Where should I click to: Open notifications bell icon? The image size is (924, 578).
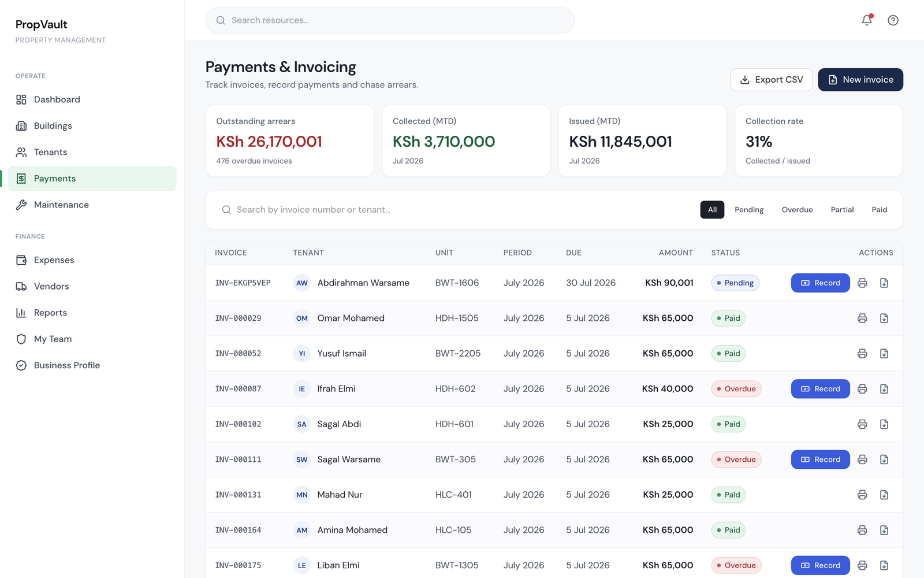tap(867, 20)
